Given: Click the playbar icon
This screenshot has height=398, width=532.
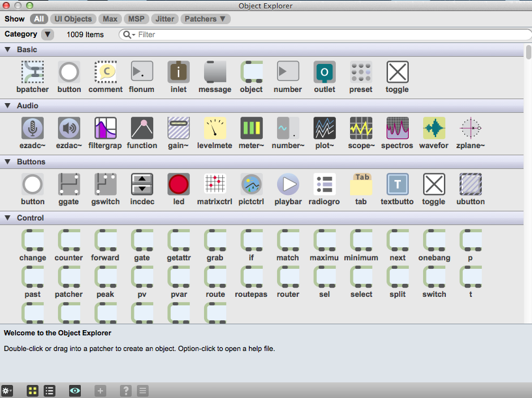Looking at the screenshot, I should click(288, 184).
